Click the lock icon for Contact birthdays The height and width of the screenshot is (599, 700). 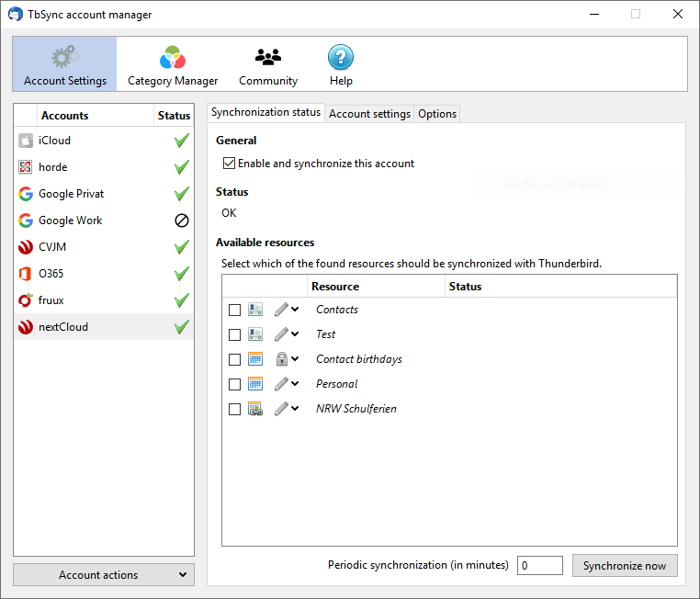[281, 359]
